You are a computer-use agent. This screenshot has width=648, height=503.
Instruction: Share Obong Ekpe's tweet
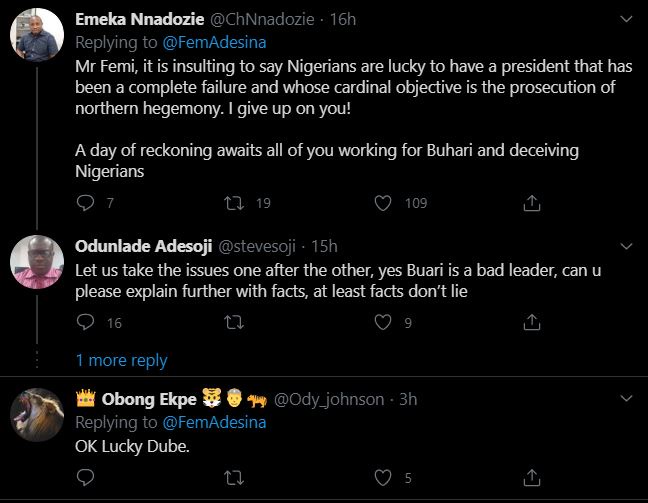tap(532, 477)
